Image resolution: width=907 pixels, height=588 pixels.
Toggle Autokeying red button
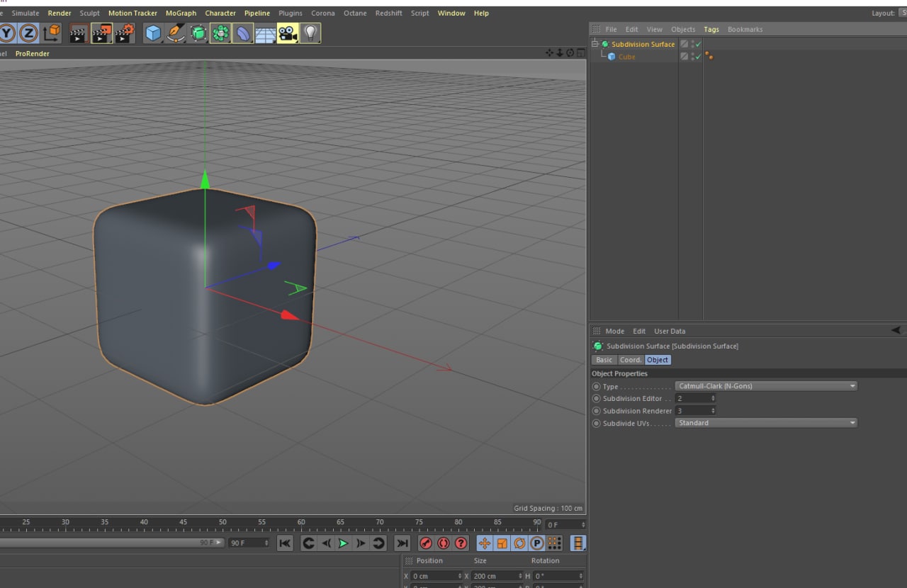coord(444,543)
